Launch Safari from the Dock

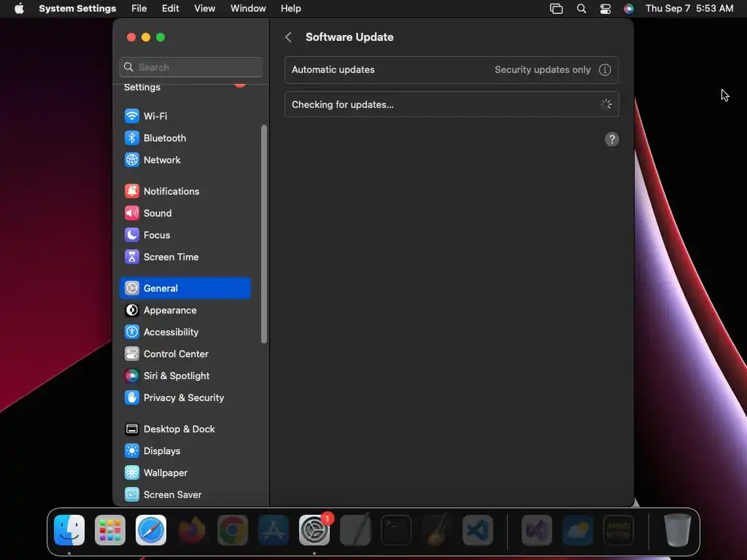(x=151, y=530)
